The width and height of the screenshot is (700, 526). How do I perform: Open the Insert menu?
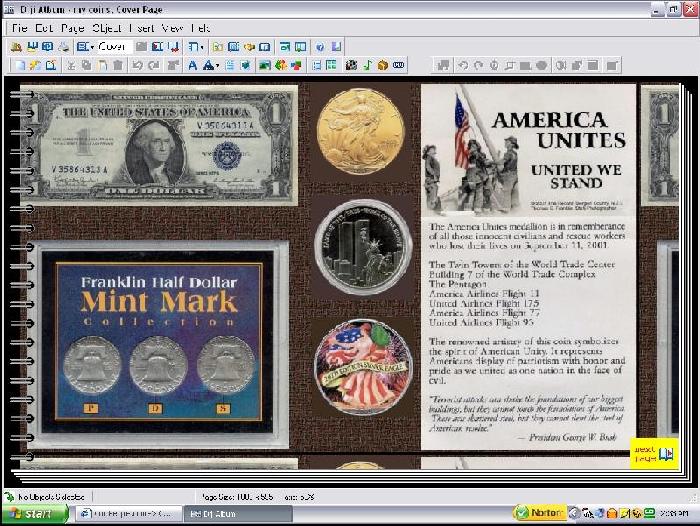coord(142,28)
